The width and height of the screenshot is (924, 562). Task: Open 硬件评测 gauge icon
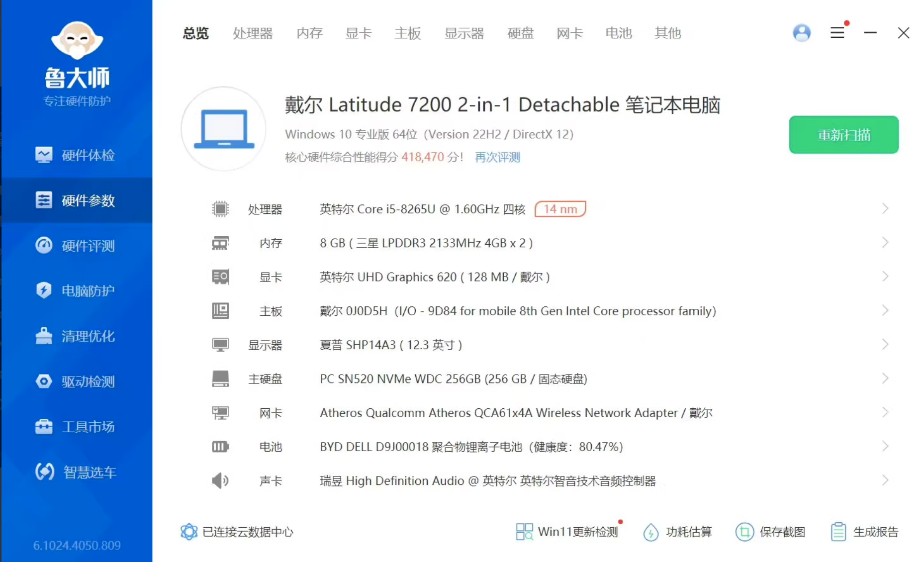(44, 245)
